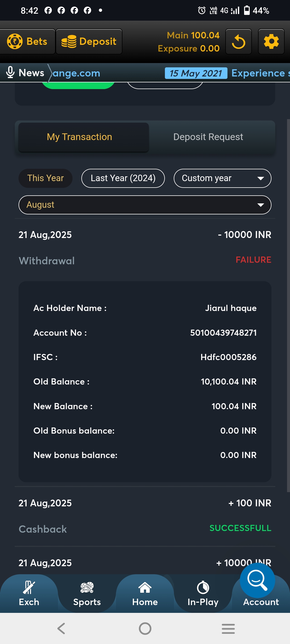Go to the Sports section

(x=87, y=593)
